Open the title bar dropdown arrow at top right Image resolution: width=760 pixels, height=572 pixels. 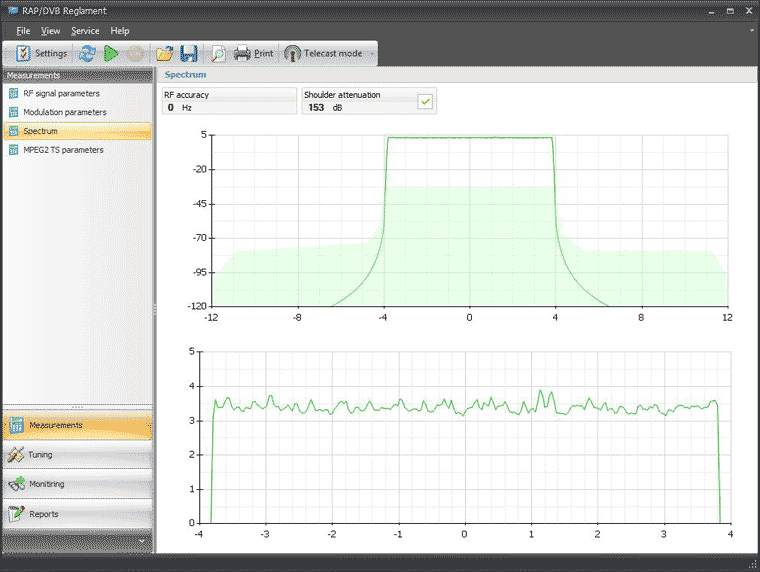[751, 31]
